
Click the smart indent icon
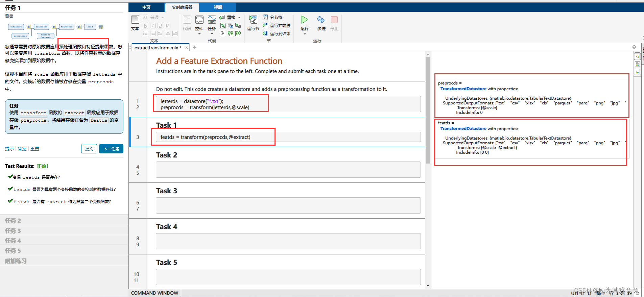coord(223,33)
